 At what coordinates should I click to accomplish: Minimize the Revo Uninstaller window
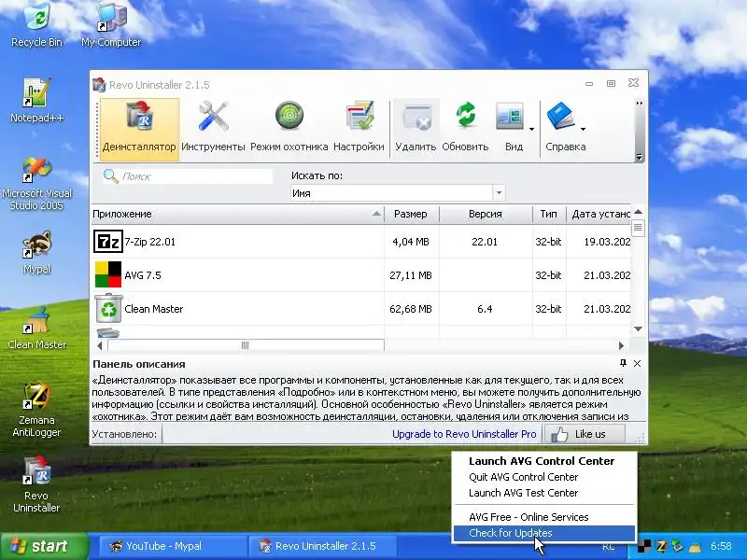coord(589,83)
